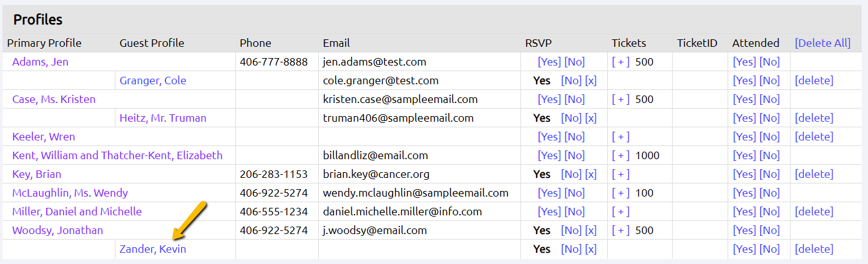
Task: Delete Wren Keeler's row
Action: point(814,137)
